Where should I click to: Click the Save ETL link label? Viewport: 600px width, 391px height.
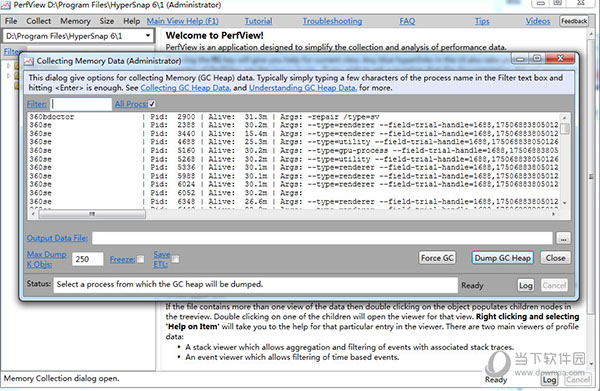(162, 259)
